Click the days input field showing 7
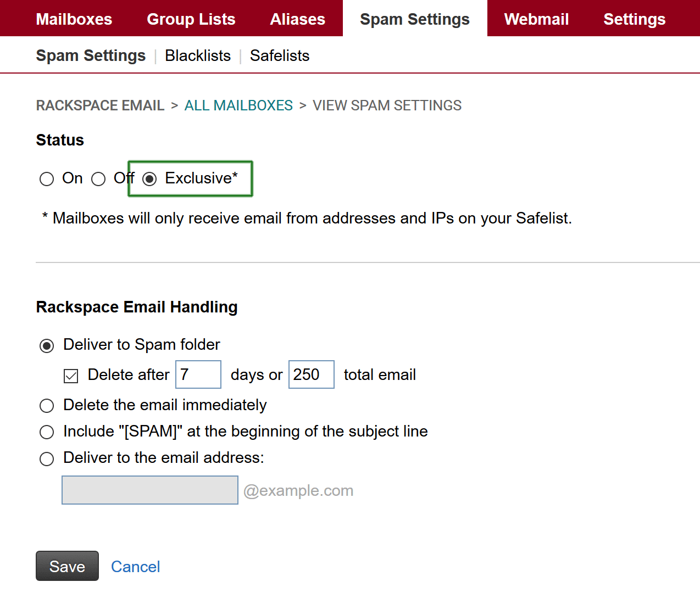700x593 pixels. pyautogui.click(x=198, y=374)
